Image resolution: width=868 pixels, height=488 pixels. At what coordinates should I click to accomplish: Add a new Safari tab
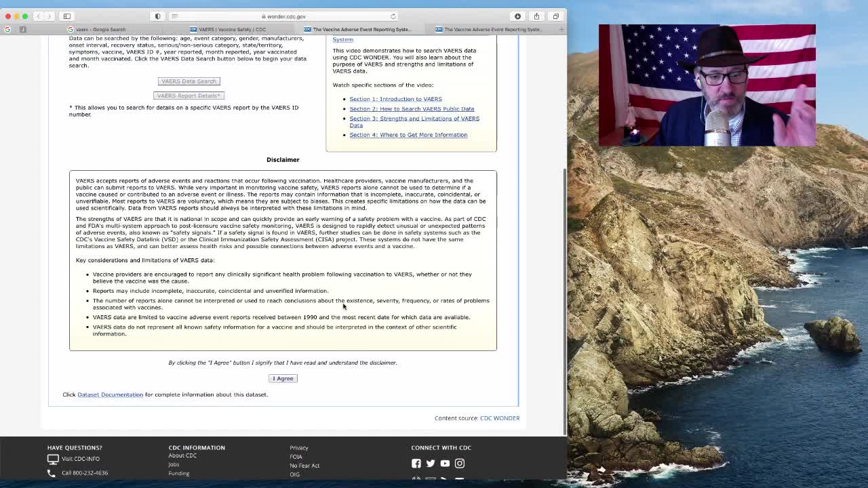(561, 29)
